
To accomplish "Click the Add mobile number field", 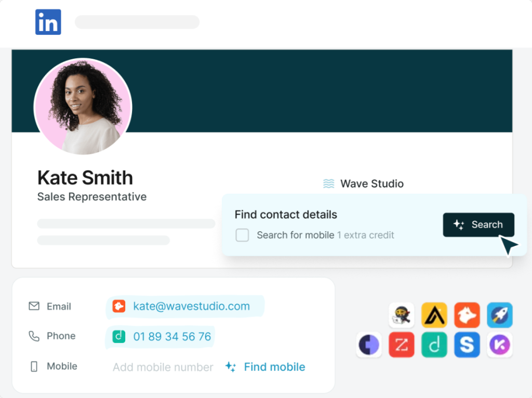I will (x=163, y=367).
